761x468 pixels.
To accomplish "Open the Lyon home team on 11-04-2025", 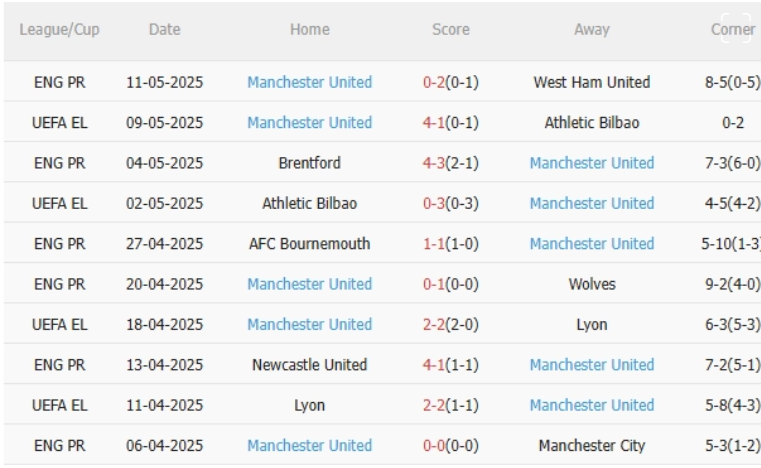I will click(x=310, y=405).
